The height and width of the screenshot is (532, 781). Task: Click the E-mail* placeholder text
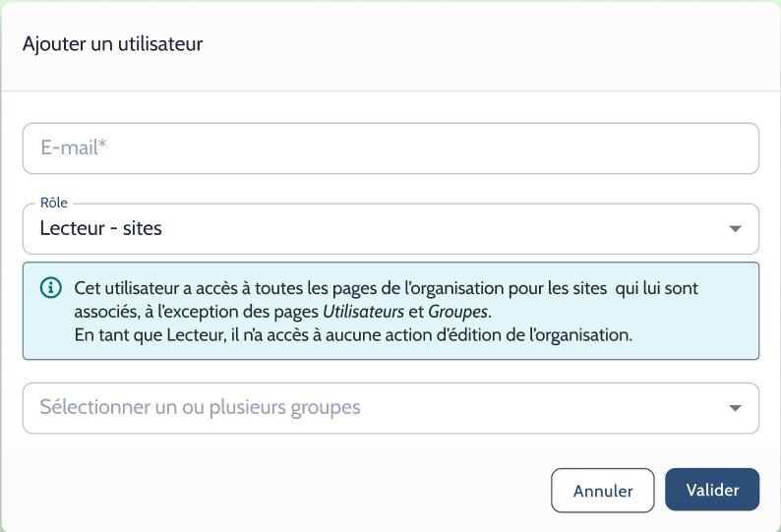(74, 148)
